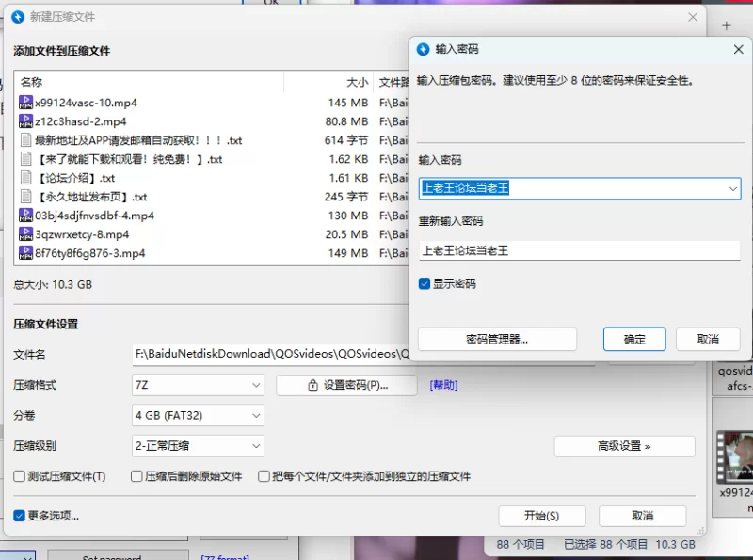This screenshot has height=560, width=753.
Task: Confirm password with 确定 button
Action: (634, 340)
